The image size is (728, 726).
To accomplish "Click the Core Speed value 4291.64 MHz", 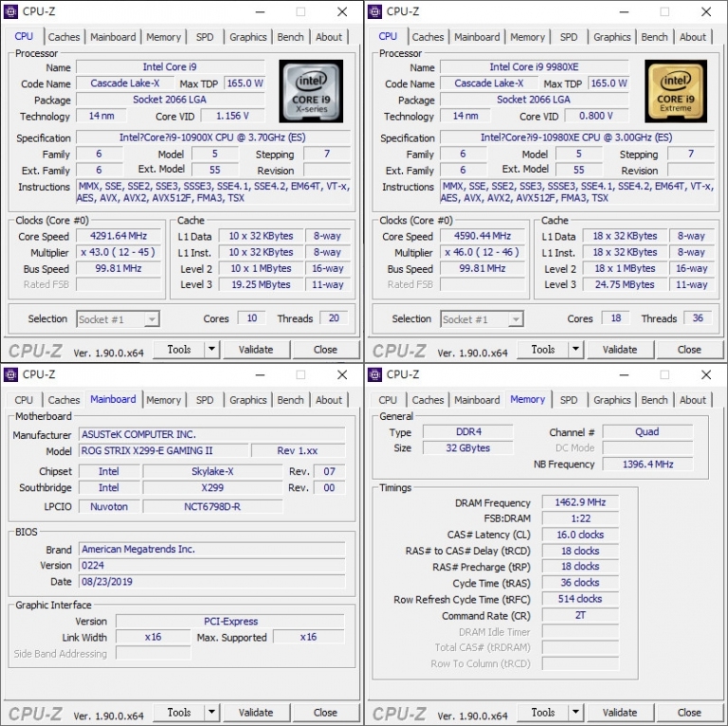I will (118, 236).
